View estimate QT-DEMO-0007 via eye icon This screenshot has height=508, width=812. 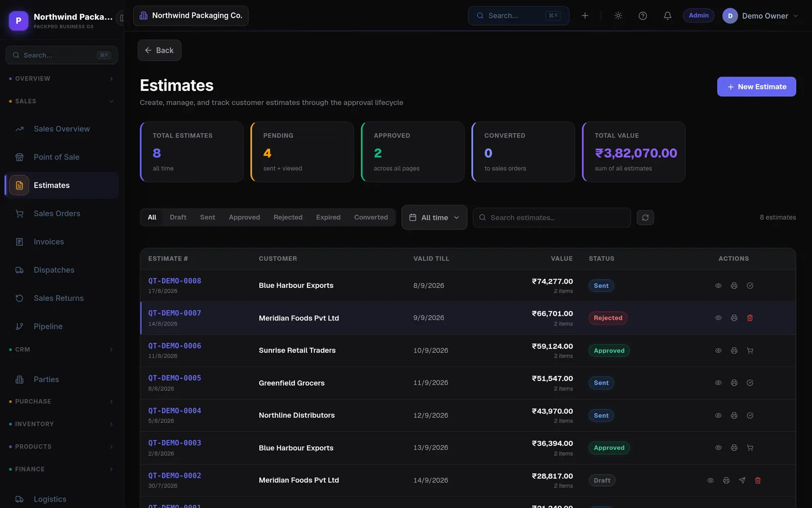pos(718,318)
